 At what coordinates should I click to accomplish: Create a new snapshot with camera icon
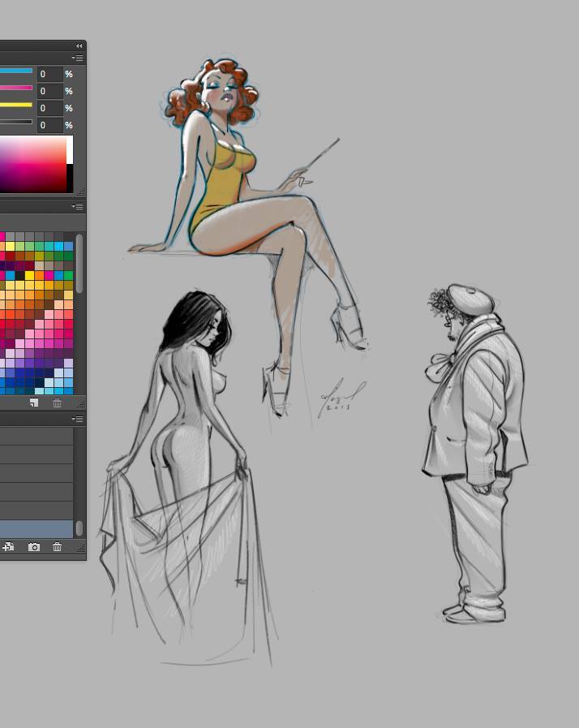coord(34,547)
